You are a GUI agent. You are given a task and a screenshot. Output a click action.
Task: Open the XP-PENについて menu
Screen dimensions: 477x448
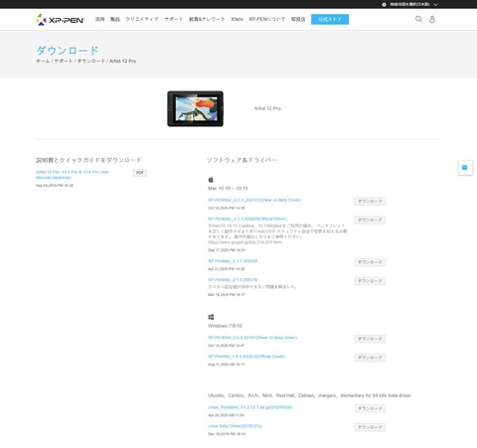click(266, 19)
